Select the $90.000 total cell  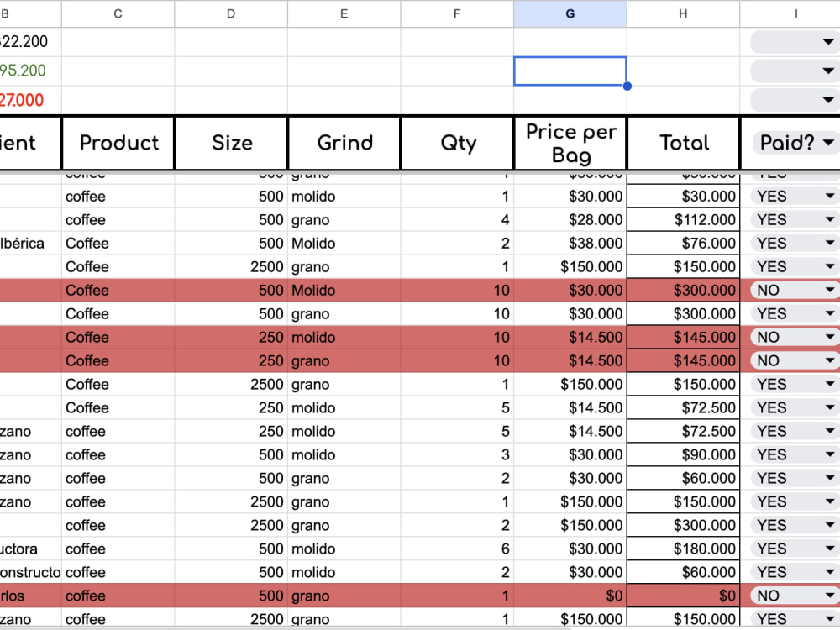[x=683, y=454]
